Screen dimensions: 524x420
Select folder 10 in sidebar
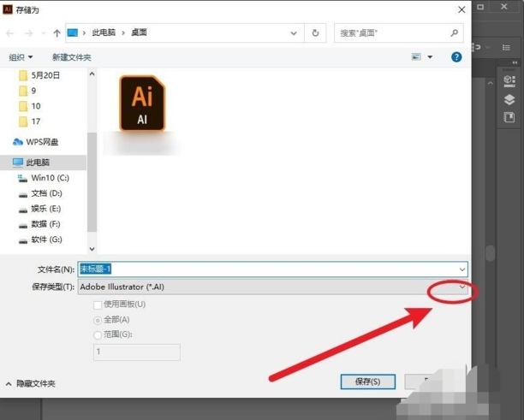point(30,106)
